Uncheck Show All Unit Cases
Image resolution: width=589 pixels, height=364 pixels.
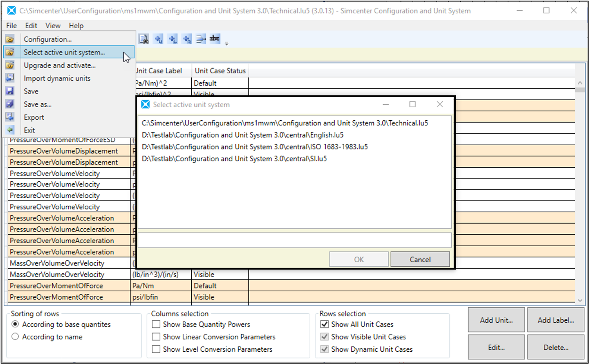click(324, 325)
